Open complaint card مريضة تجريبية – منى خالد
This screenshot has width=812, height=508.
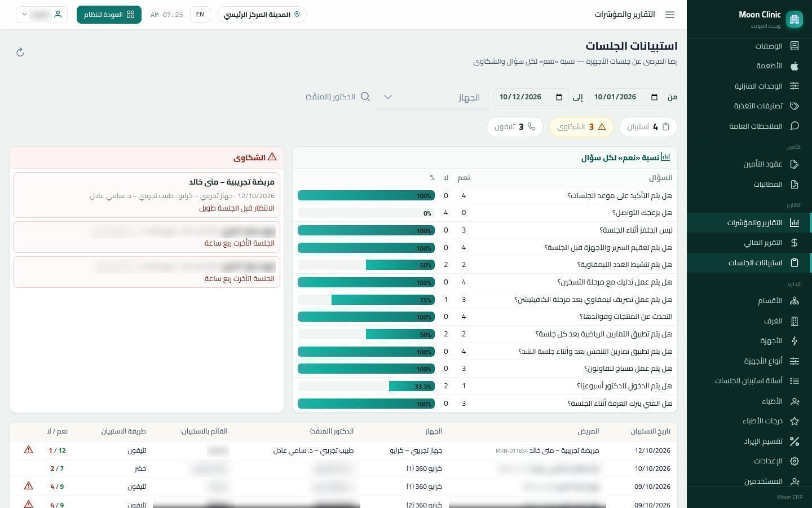coord(147,195)
